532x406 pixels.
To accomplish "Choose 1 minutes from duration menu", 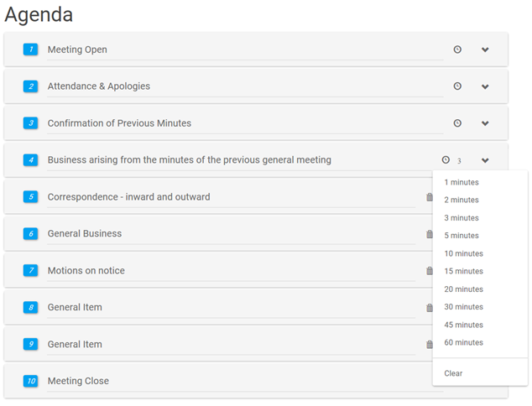I will point(462,182).
